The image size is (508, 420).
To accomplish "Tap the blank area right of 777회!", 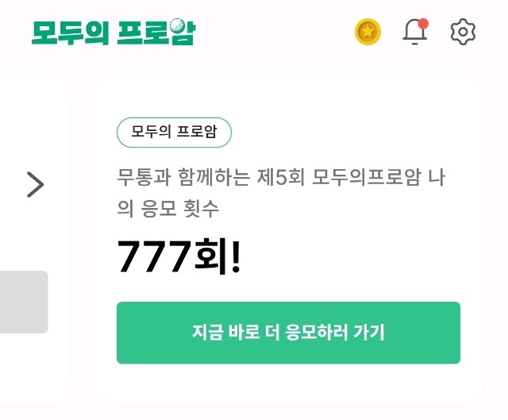I will coord(357,257).
